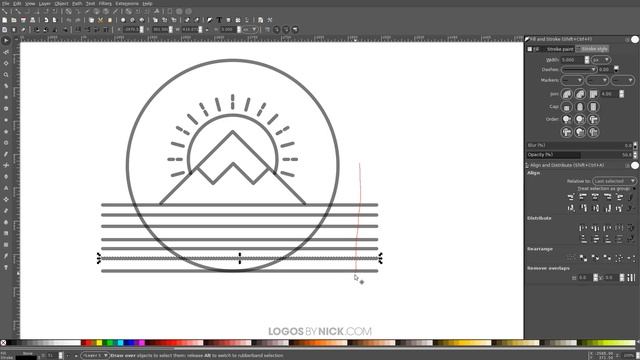Click the stroke Width stepper arrows
640x360 pixels.
tap(587, 60)
